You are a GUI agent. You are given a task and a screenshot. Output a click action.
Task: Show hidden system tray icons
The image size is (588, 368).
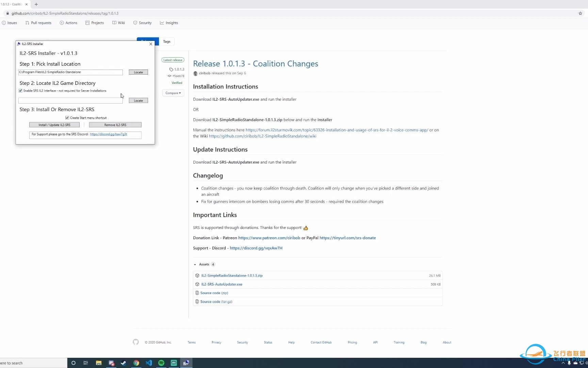pos(563,363)
